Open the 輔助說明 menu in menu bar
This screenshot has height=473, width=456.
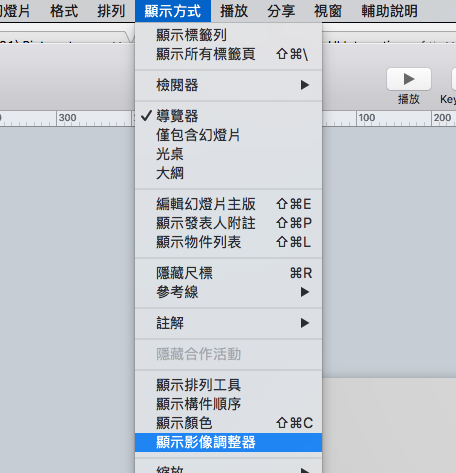click(389, 11)
